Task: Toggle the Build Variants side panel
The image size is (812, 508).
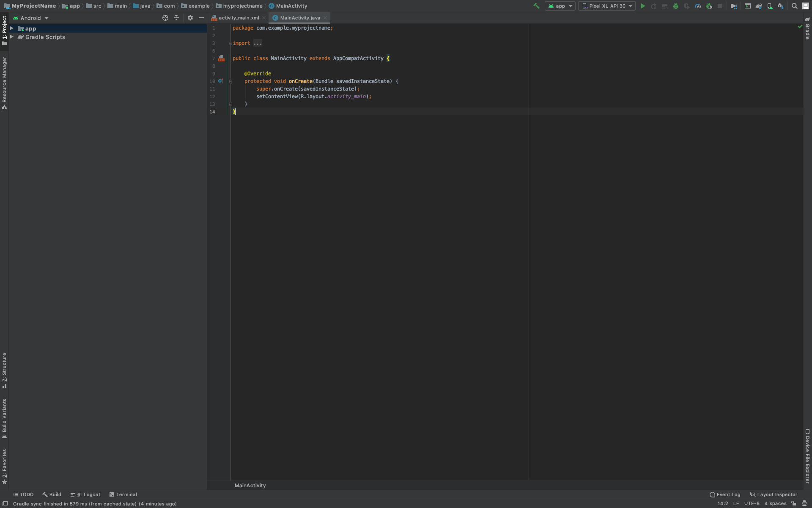Action: pyautogui.click(x=4, y=418)
